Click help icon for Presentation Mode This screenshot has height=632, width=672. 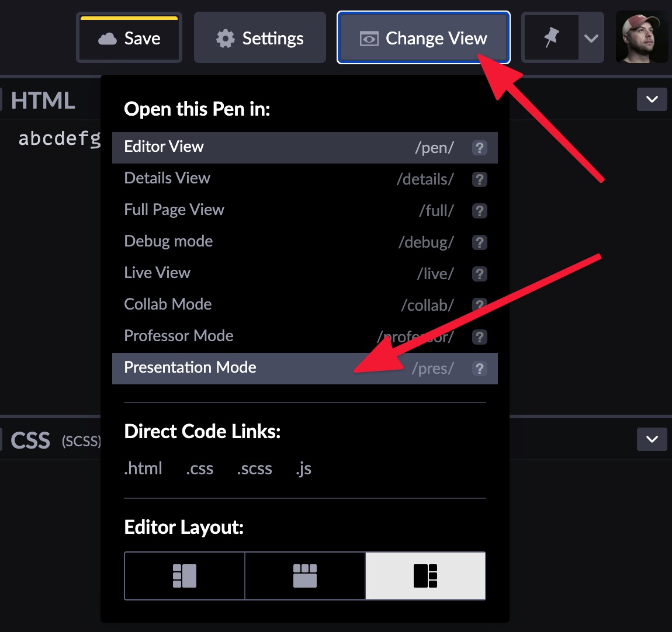(x=480, y=369)
